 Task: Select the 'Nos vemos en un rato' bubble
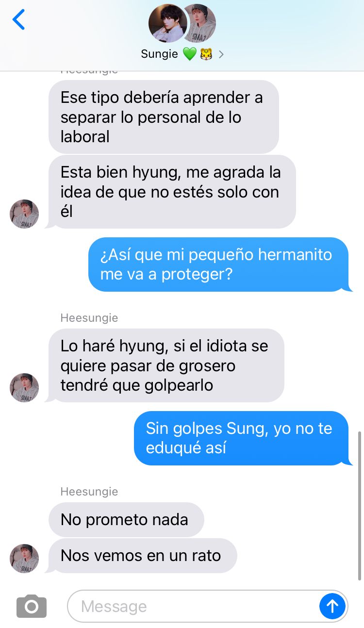142,556
